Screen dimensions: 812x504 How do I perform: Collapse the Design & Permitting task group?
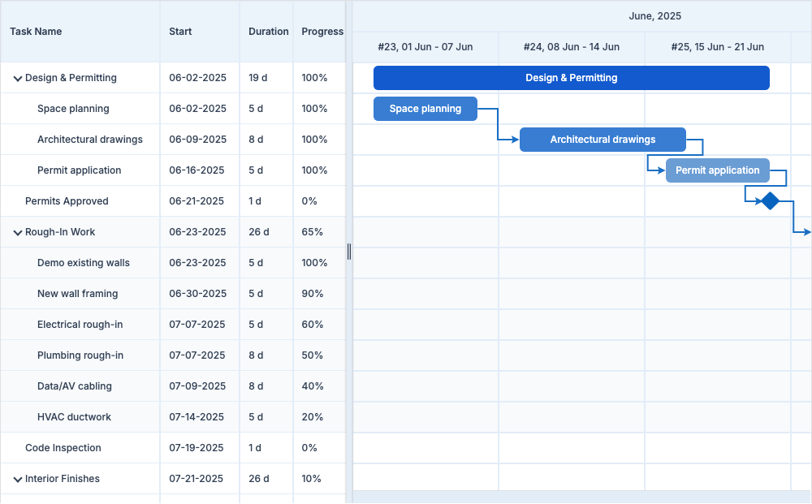pos(17,79)
